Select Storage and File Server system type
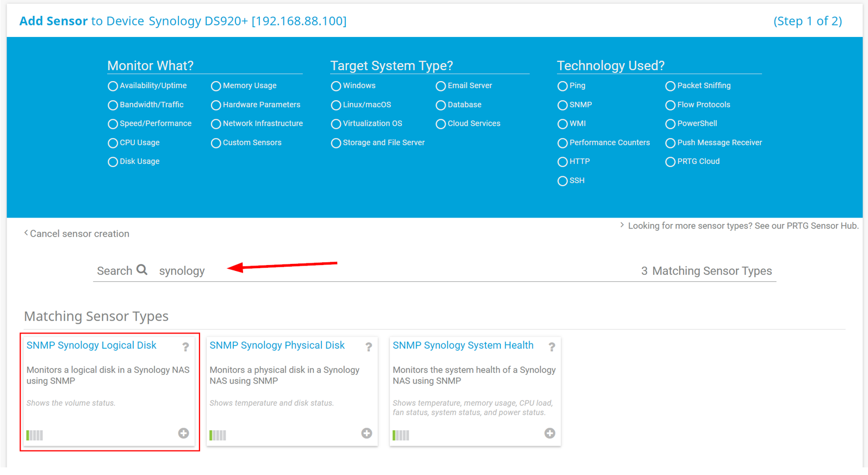This screenshot has height=475, width=868. 336,143
